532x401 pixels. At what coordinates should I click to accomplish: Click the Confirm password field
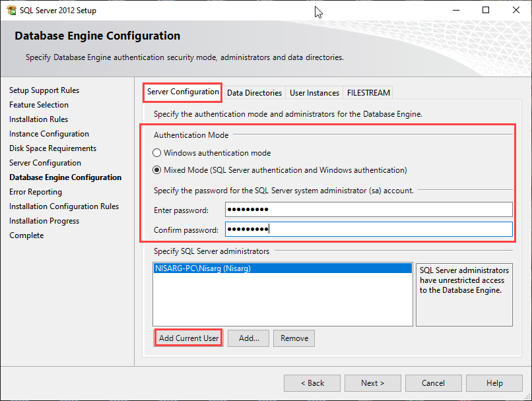tap(368, 230)
